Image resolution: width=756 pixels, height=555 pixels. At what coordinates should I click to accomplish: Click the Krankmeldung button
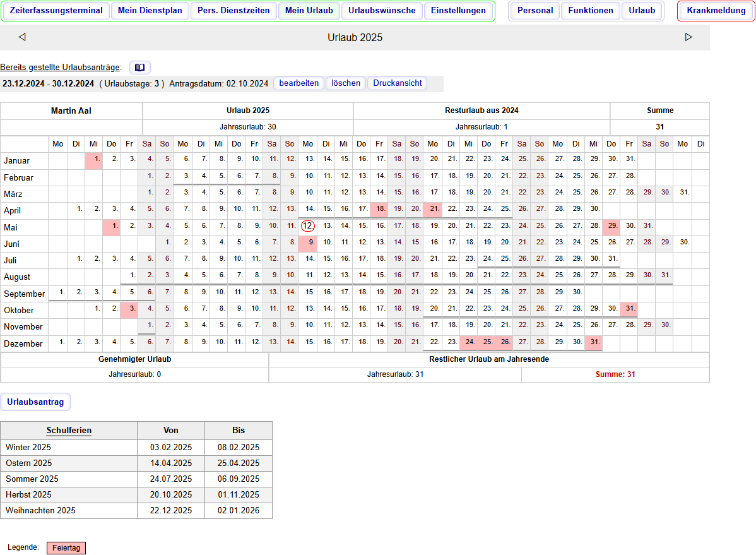click(716, 11)
